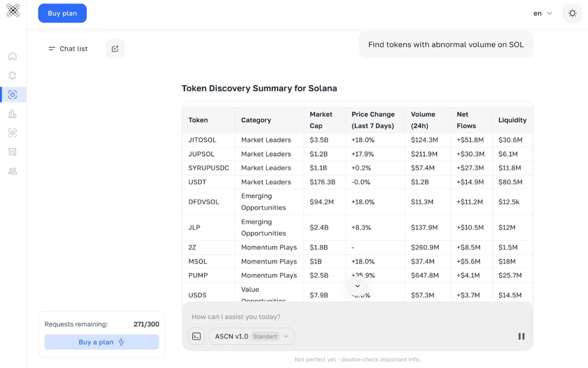588x368 pixels.
Task: Click the blue Buy plan button
Action: [62, 13]
